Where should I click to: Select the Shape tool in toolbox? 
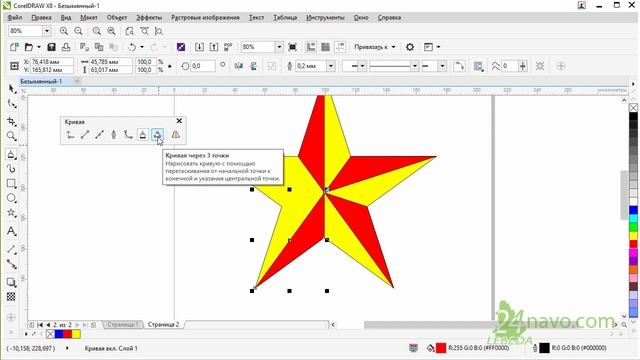coord(11,104)
